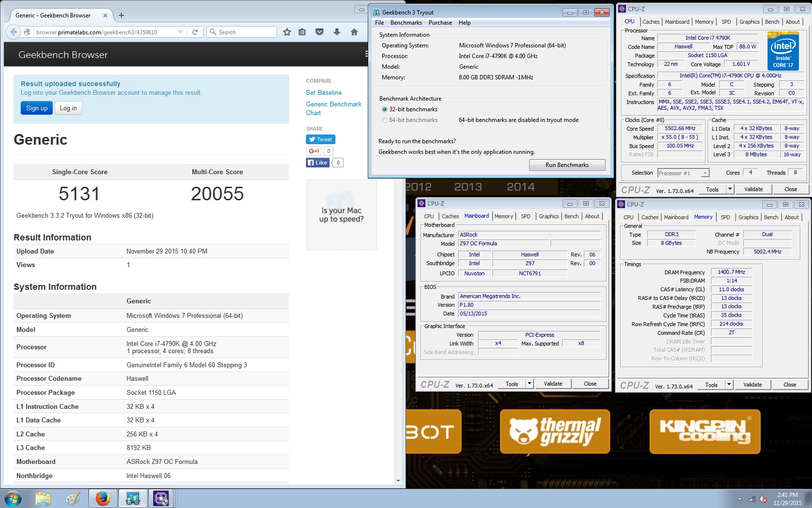The image size is (812, 508).
Task: Click the Sign up button
Action: pyautogui.click(x=37, y=108)
